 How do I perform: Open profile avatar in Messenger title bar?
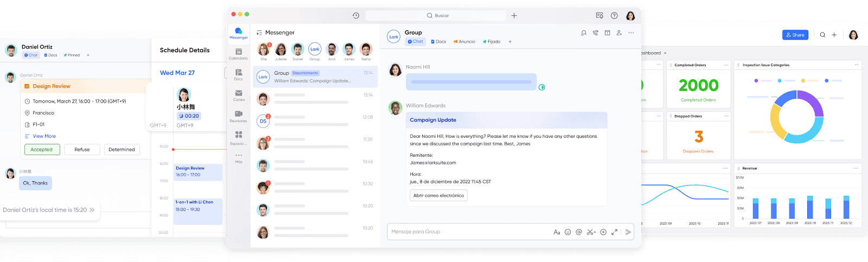(630, 16)
